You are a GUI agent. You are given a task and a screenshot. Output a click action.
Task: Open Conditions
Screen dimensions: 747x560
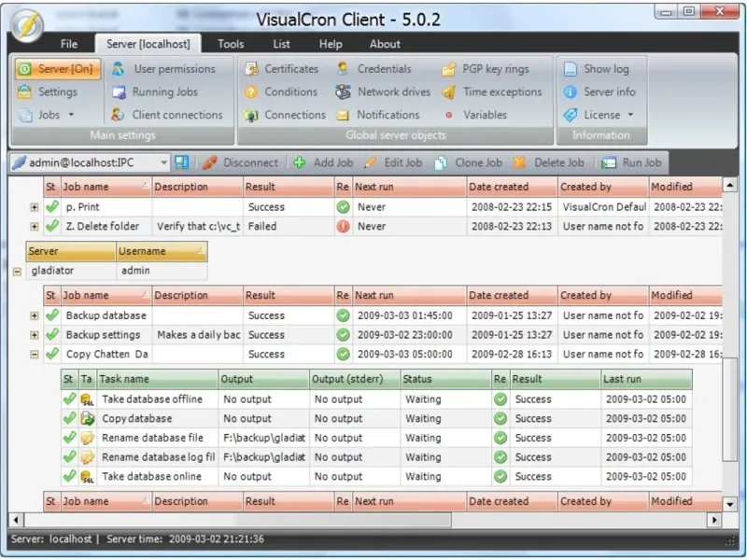coord(281,91)
